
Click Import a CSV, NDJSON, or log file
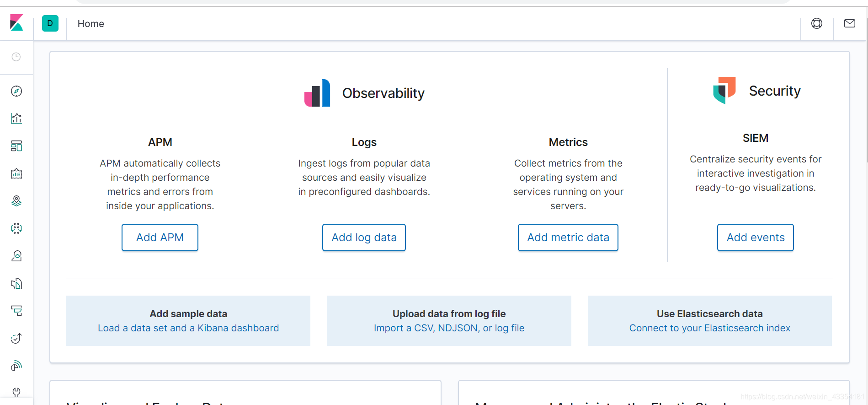pyautogui.click(x=449, y=328)
